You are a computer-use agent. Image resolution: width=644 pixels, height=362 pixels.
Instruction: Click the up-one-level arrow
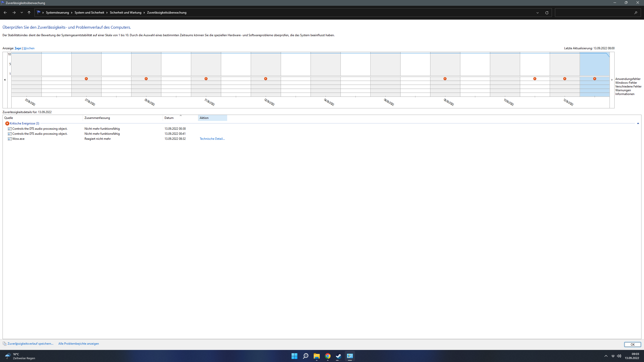coord(29,13)
